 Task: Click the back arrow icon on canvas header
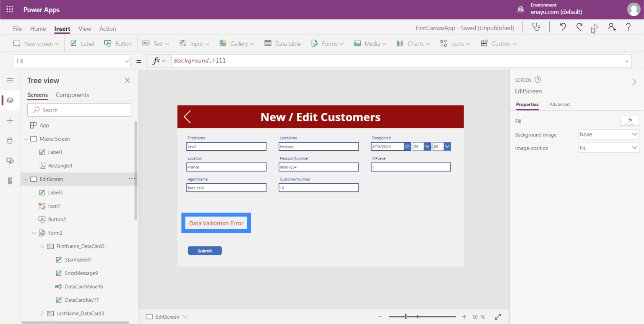(187, 117)
